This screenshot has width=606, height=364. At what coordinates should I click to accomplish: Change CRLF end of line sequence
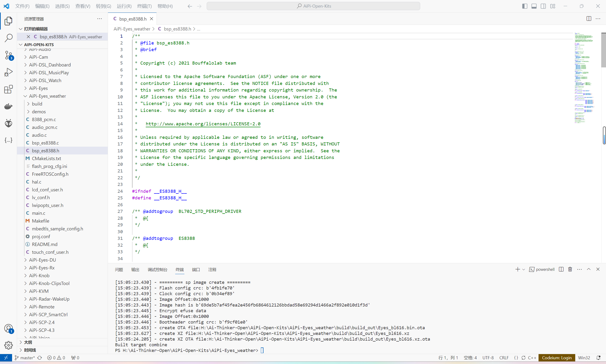click(504, 358)
